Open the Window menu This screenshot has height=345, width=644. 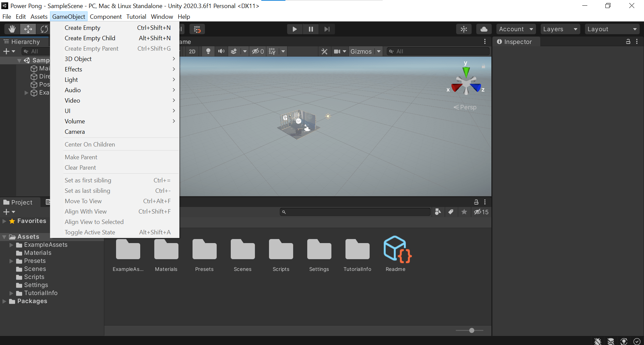pyautogui.click(x=162, y=17)
